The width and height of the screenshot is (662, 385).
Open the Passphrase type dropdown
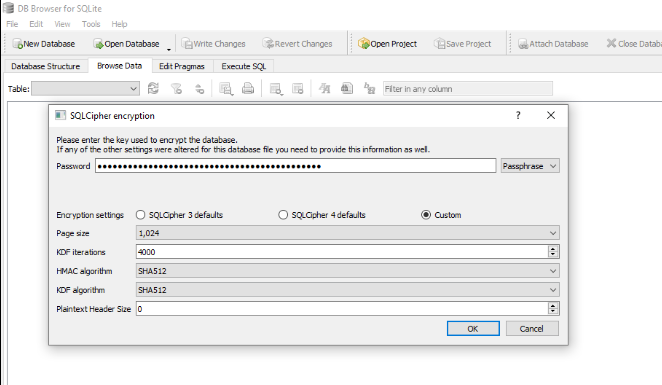(530, 166)
